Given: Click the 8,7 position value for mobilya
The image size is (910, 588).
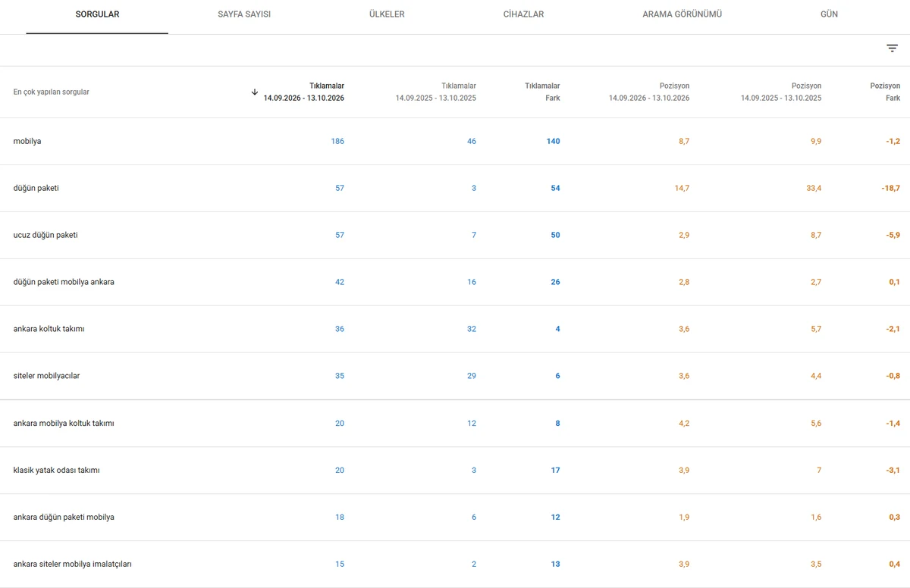Looking at the screenshot, I should pos(684,141).
